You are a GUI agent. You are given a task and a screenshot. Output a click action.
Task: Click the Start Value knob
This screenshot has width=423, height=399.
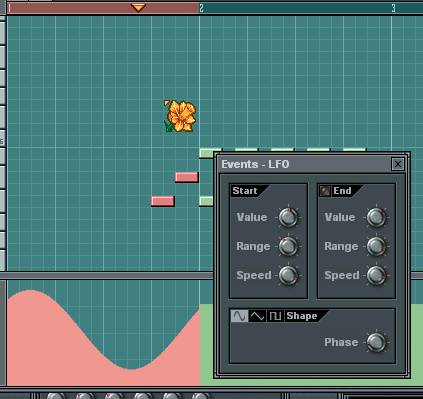(x=288, y=217)
